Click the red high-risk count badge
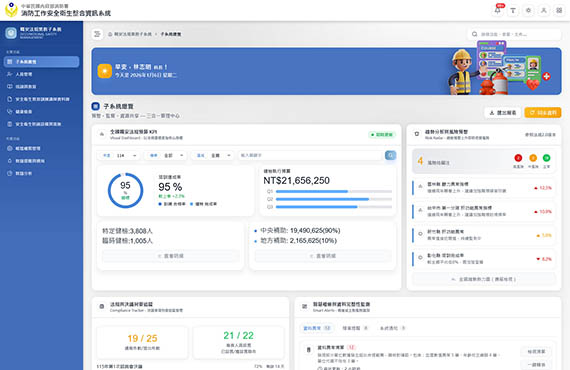 [518, 158]
